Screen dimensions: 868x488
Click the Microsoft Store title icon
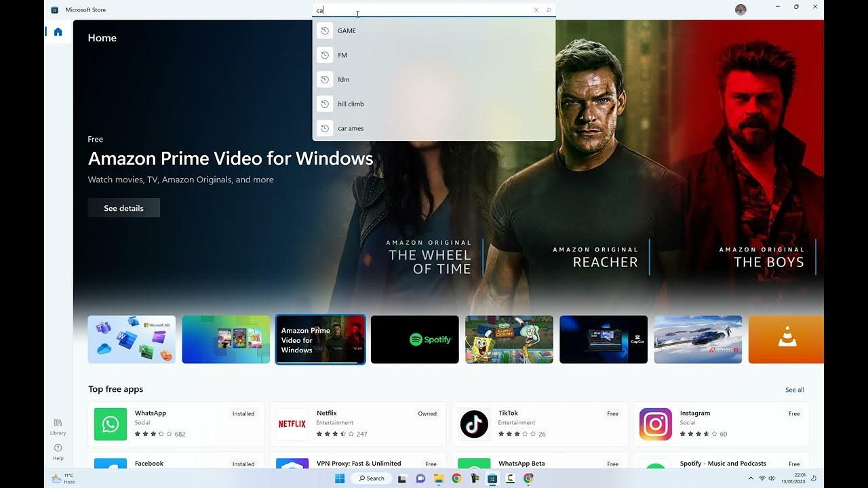(55, 9)
